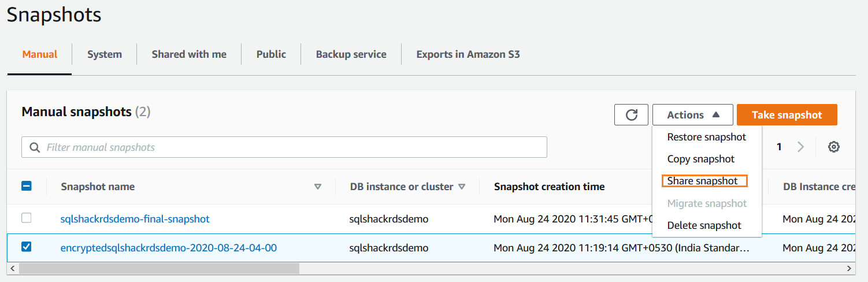Open the Shared with me tab
This screenshot has width=868, height=282.
pos(189,54)
